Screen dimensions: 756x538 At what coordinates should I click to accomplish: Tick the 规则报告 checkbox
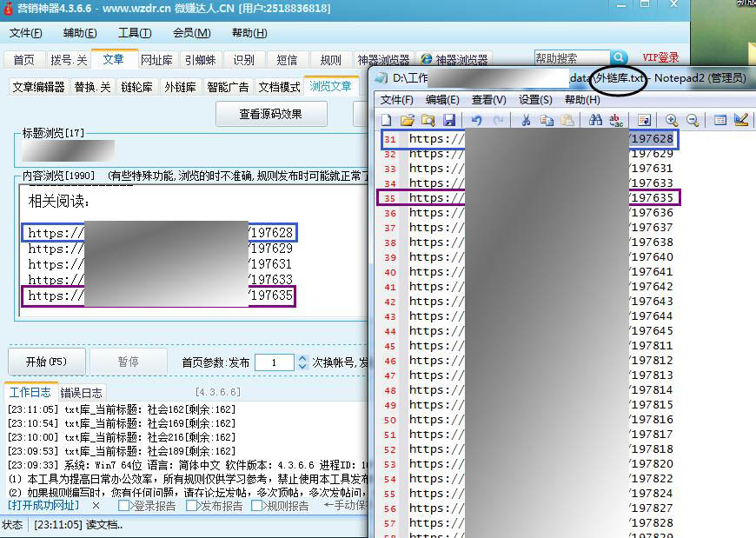[257, 506]
